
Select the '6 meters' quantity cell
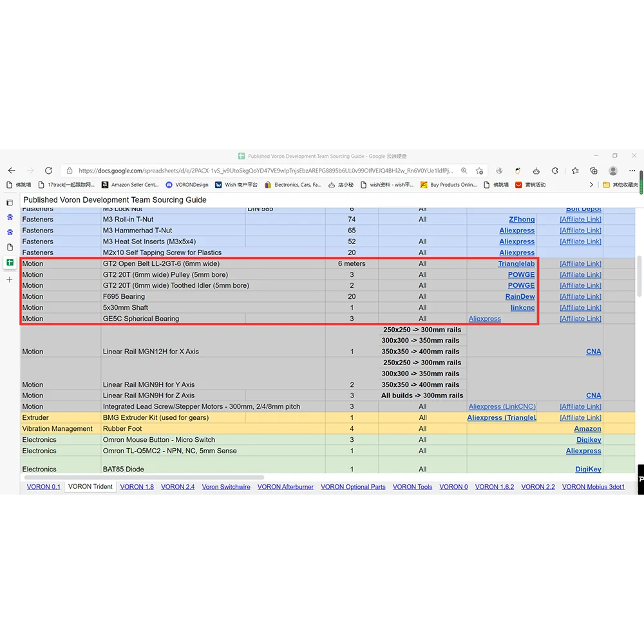pos(352,263)
